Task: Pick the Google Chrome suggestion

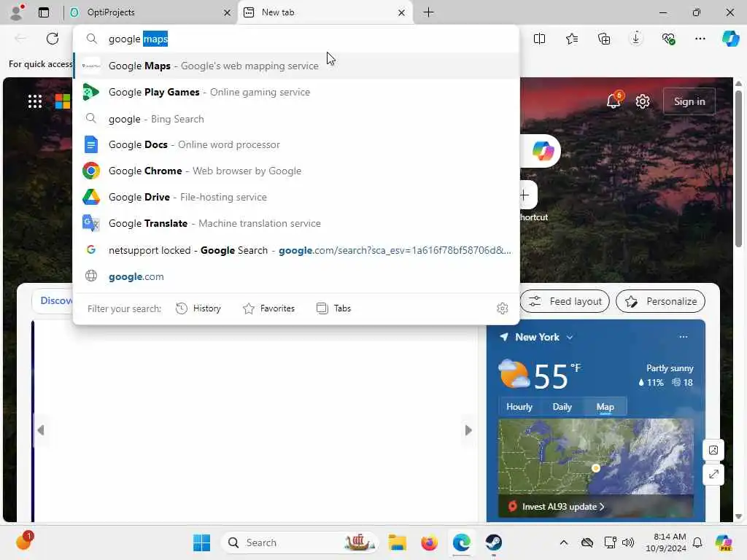Action: point(296,171)
